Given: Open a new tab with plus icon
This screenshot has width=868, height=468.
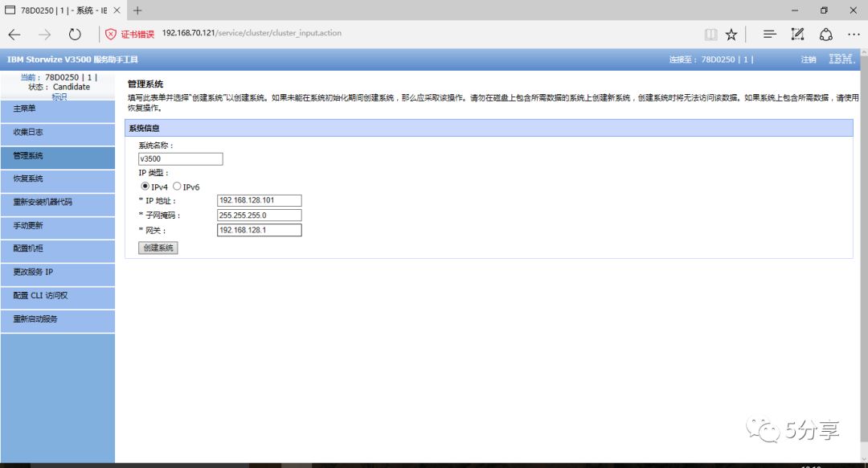Looking at the screenshot, I should (x=137, y=10).
